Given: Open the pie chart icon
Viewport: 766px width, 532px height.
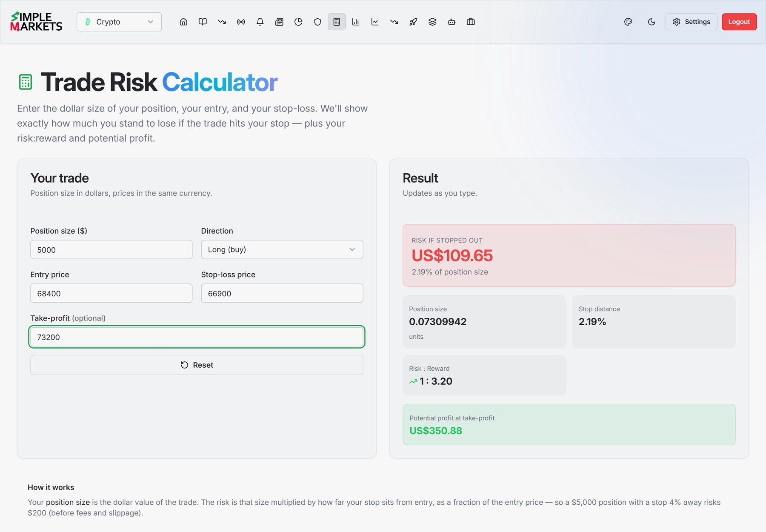Looking at the screenshot, I should 298,22.
